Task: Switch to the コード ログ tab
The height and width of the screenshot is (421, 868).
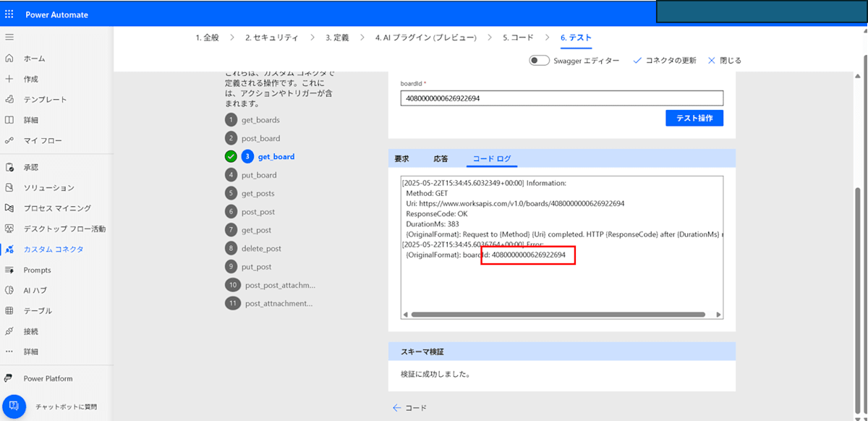Action: pos(491,158)
